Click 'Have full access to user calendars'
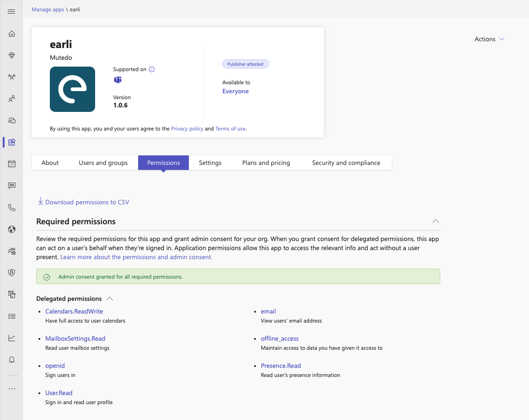The width and height of the screenshot is (529, 420). click(85, 321)
